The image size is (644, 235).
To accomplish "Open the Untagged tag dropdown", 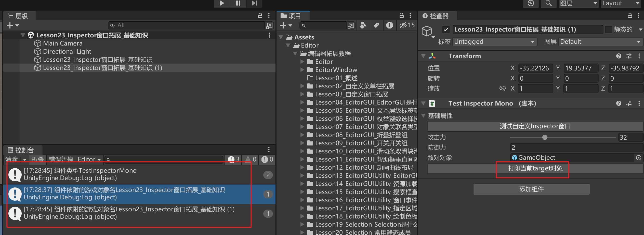I will click(494, 42).
